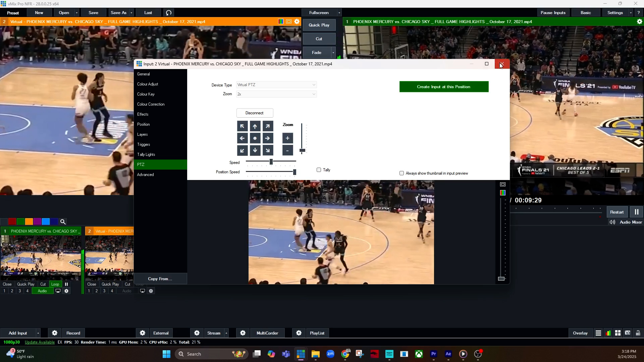The image size is (644, 362).
Task: Click the PTZ left arrow
Action: [242, 138]
